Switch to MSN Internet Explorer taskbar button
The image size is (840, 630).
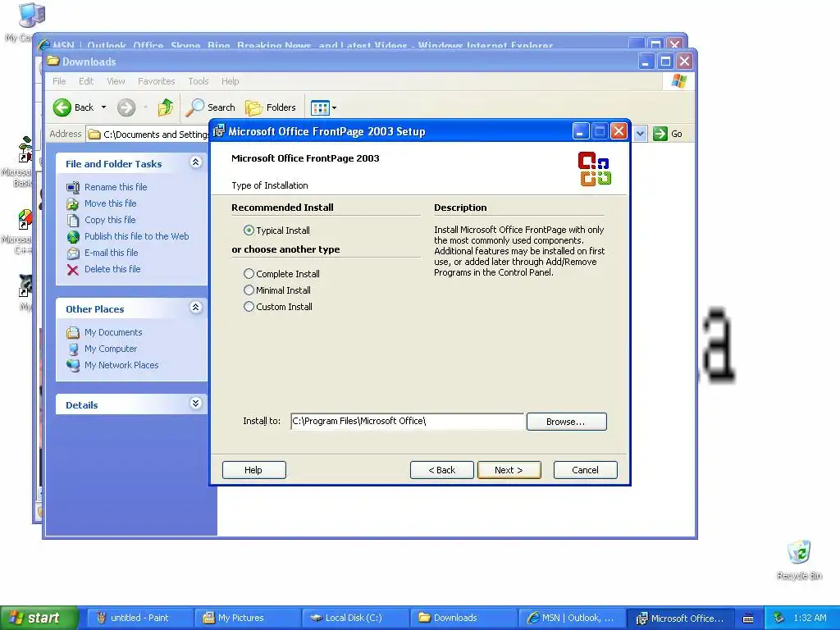570,619
